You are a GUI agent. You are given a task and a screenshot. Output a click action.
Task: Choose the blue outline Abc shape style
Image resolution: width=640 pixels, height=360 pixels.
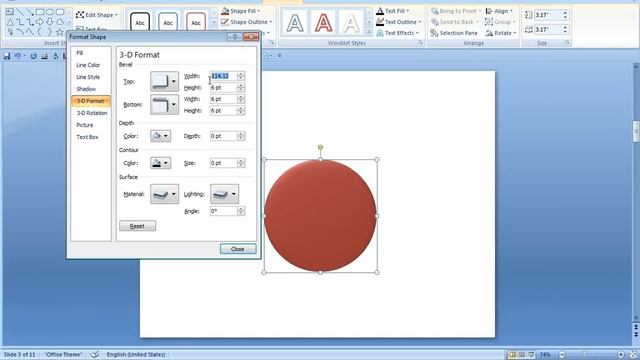[x=168, y=23]
